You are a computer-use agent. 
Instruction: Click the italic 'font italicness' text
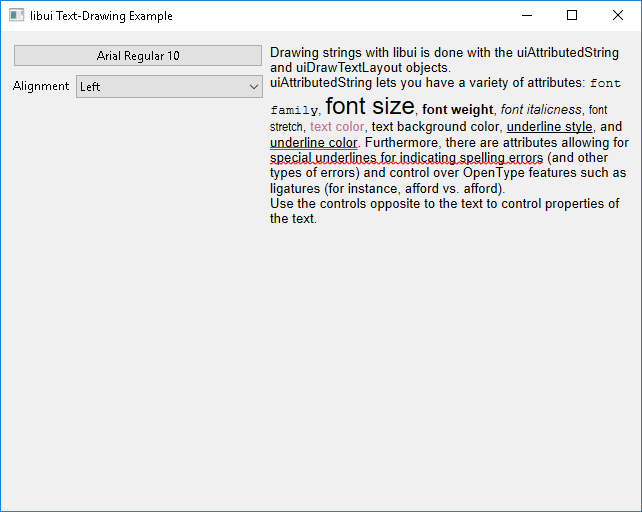click(x=540, y=110)
